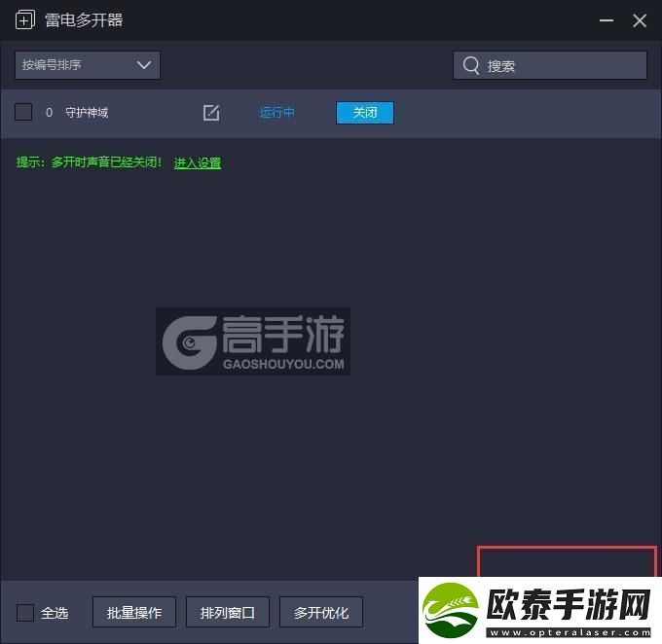Close the 雷电多开器 window
This screenshot has height=644, width=662.
(x=640, y=20)
